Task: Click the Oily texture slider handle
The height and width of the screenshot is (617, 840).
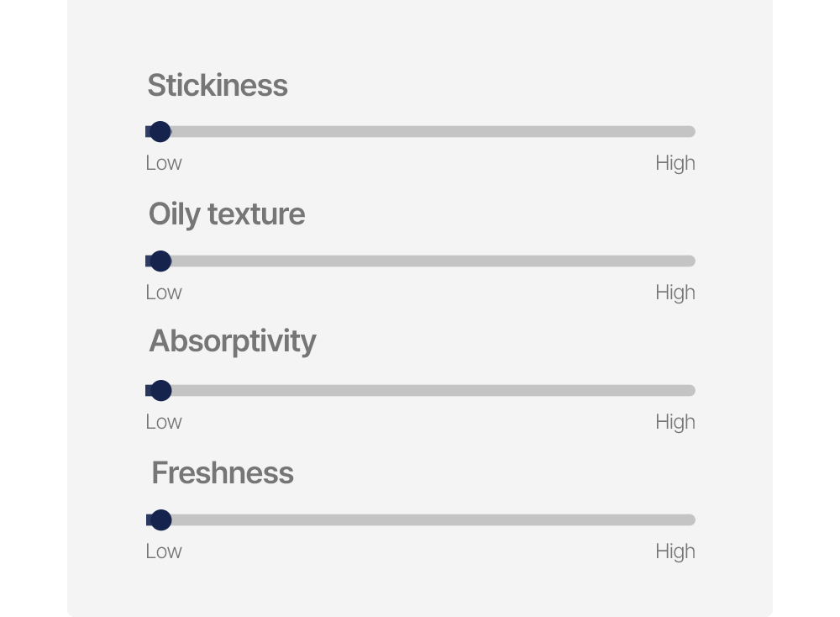Action: click(160, 261)
